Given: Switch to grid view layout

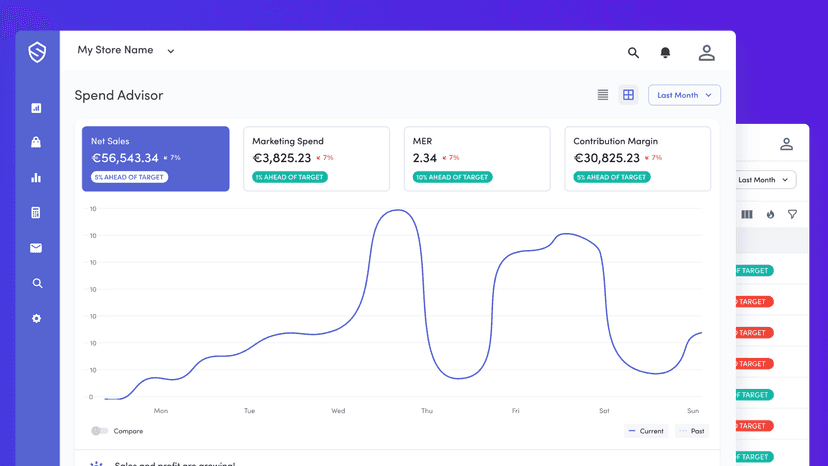Looking at the screenshot, I should [628, 95].
